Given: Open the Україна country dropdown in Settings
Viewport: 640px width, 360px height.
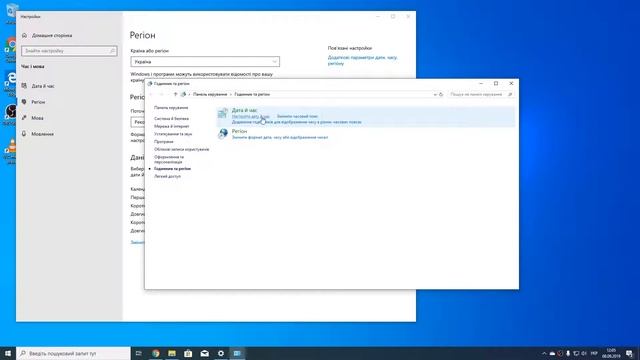Looking at the screenshot, I should click(x=205, y=62).
